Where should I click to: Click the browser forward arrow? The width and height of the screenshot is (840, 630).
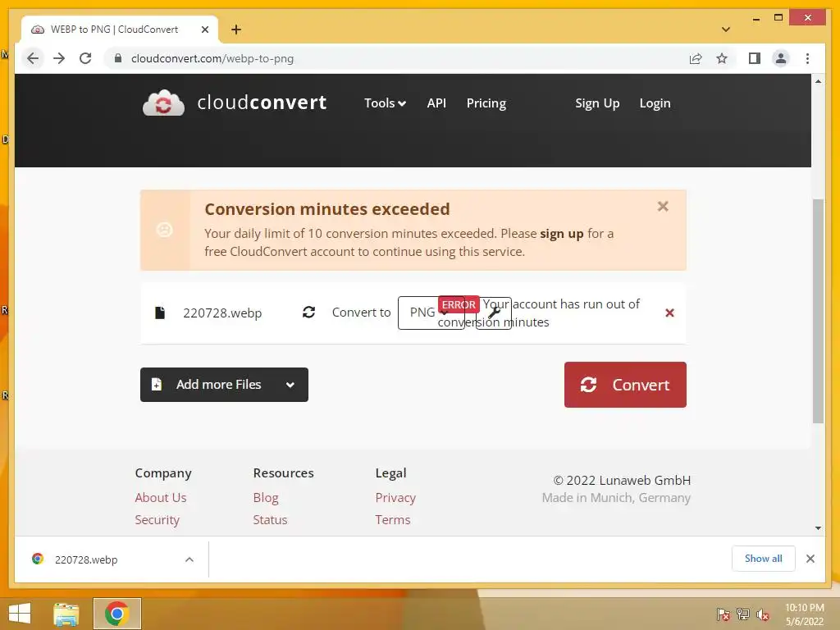pos(59,58)
